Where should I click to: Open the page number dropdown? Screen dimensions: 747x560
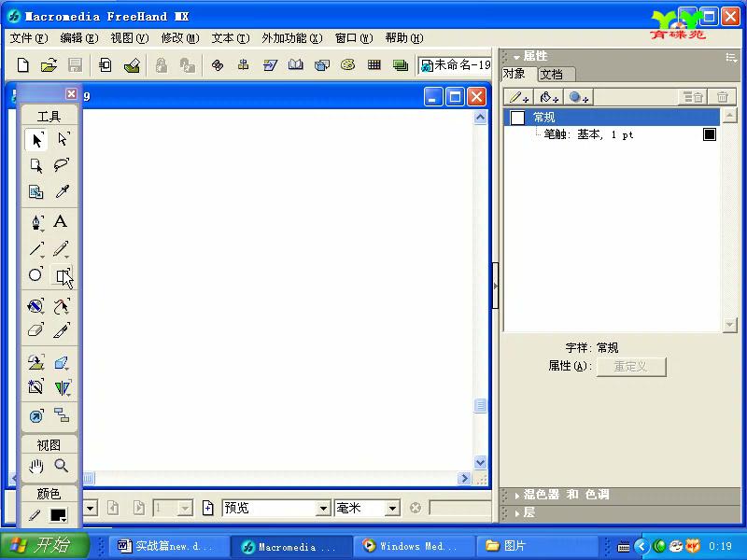point(185,509)
